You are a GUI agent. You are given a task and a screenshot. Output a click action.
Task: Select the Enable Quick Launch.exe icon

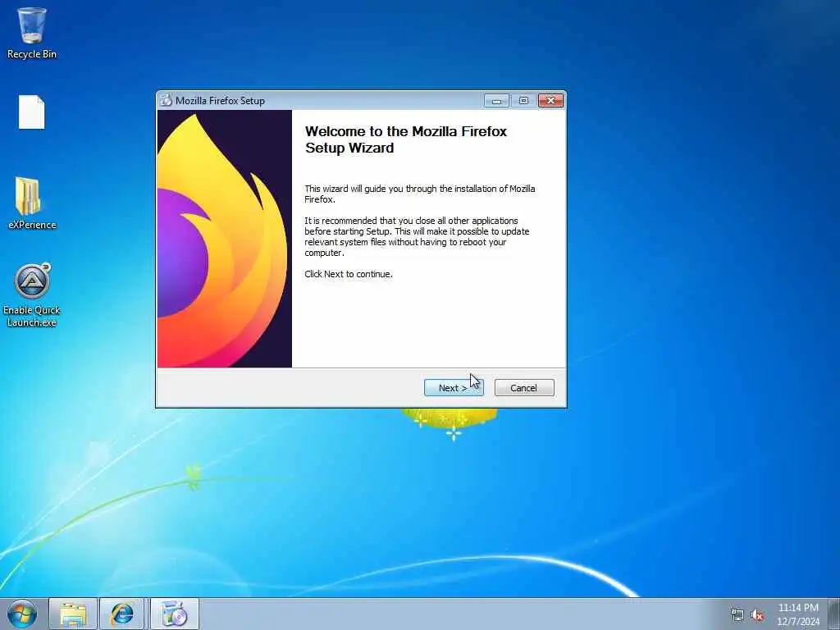[x=32, y=295]
